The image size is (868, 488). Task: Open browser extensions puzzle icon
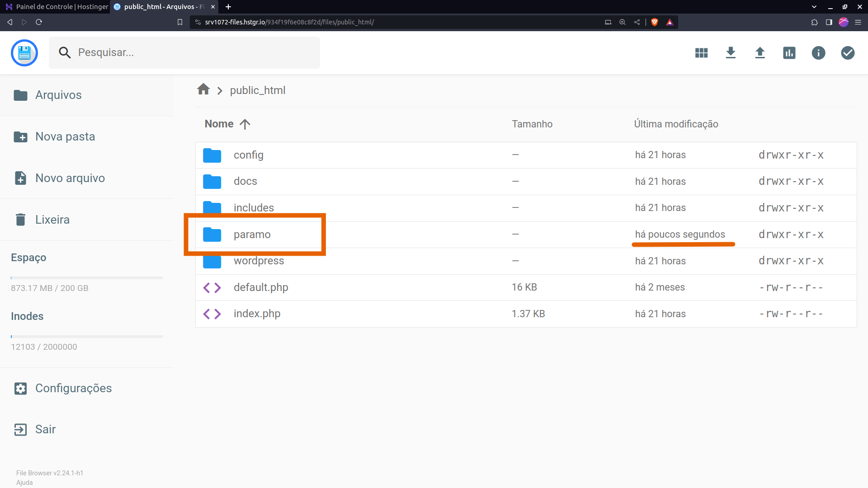pos(815,22)
